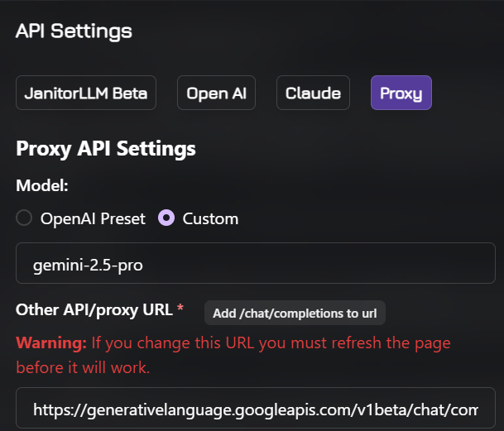Choose the Custom model radio button

[x=166, y=218]
